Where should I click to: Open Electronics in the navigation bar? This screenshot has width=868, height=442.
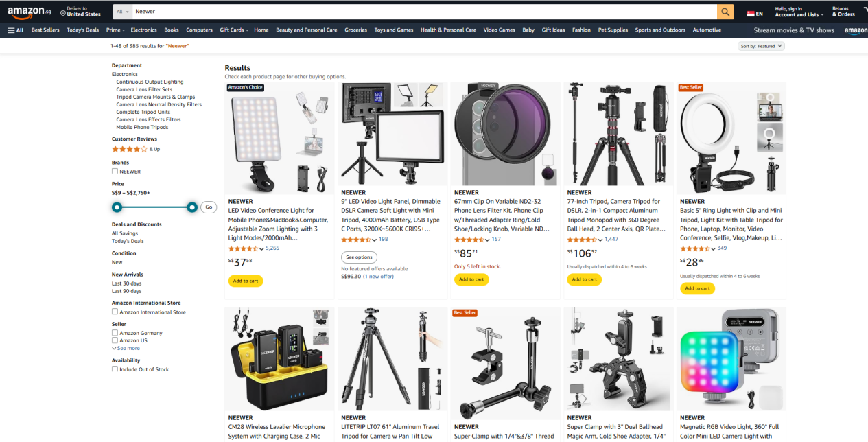[144, 30]
